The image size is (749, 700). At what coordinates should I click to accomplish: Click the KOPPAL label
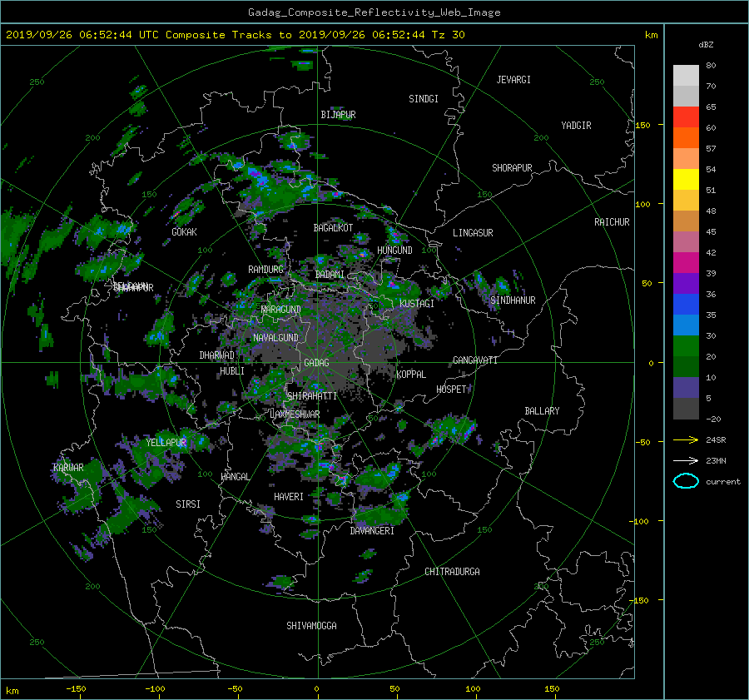point(411,375)
